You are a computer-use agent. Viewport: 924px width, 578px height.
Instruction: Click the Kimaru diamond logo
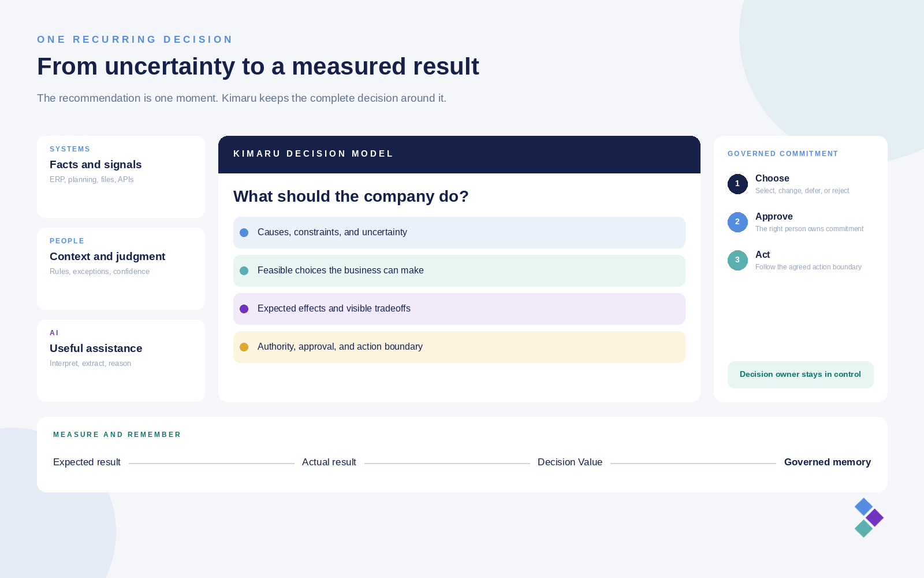coord(869,518)
